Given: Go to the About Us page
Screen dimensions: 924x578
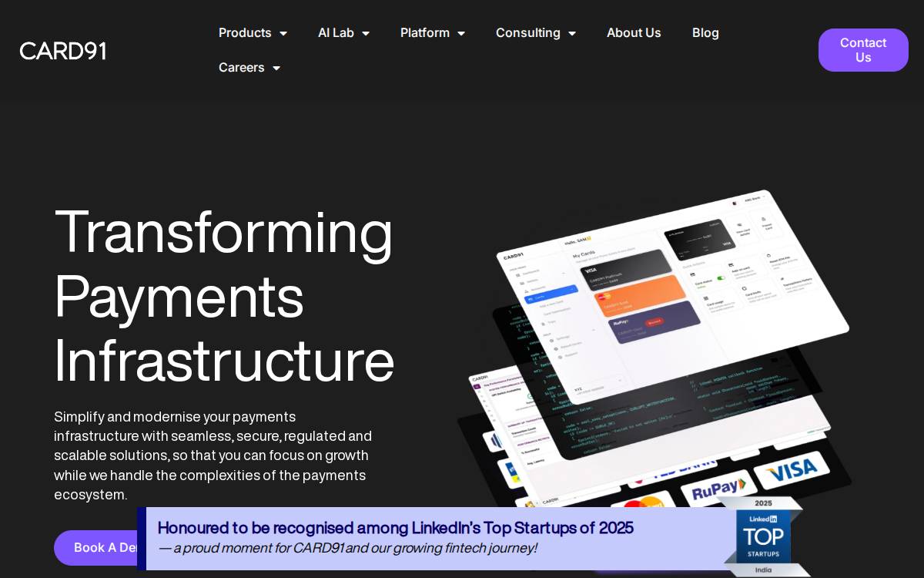Looking at the screenshot, I should 634,32.
